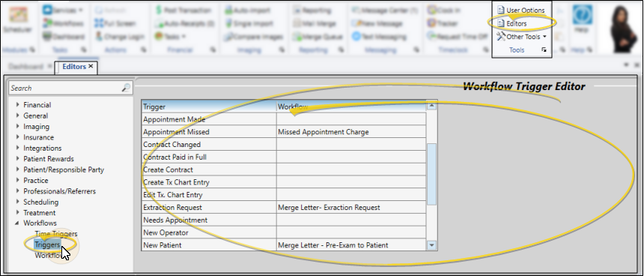Select the Appointment Missed trigger row
644x276 pixels.
click(284, 132)
